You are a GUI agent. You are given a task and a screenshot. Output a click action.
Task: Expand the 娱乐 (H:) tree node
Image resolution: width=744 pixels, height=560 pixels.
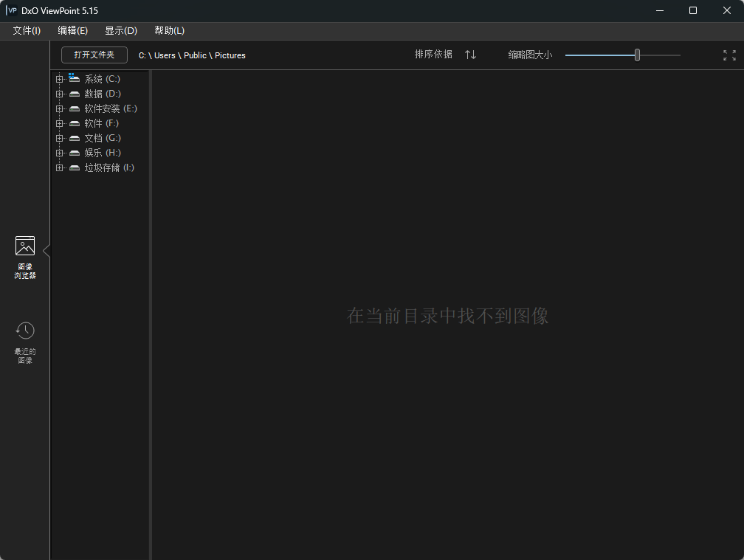[59, 153]
